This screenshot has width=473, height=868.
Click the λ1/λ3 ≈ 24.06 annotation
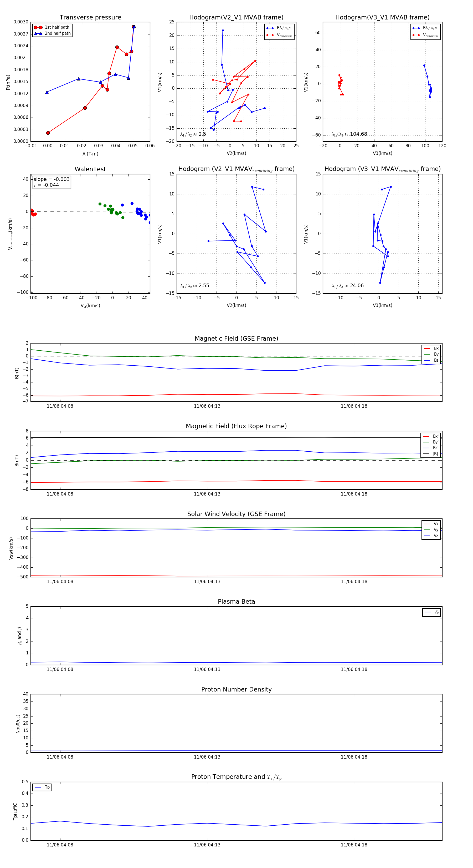[x=347, y=286]
